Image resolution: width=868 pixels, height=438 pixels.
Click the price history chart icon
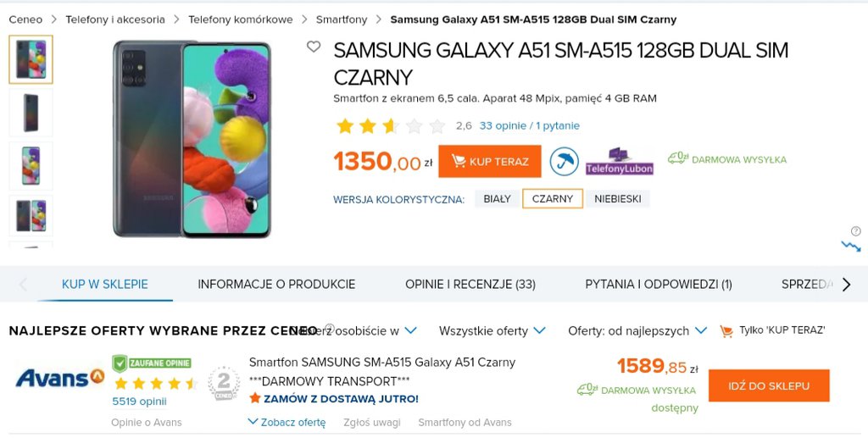click(850, 246)
